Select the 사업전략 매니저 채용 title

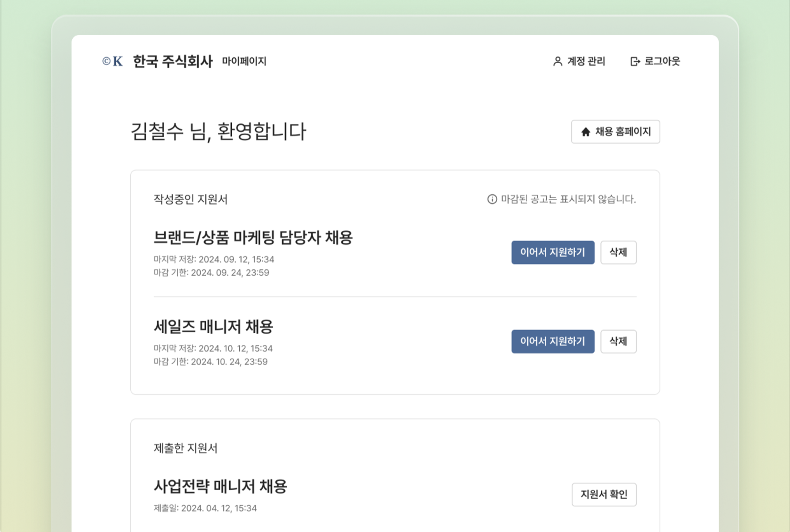click(x=220, y=486)
